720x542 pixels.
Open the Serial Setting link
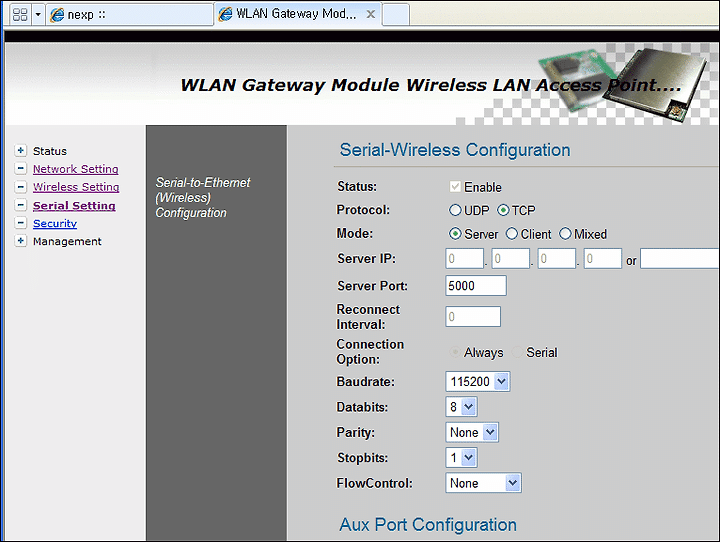pos(74,205)
